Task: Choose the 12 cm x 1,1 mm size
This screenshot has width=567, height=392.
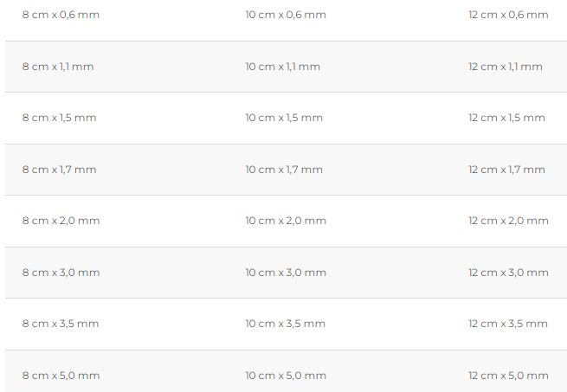Action: 506,67
